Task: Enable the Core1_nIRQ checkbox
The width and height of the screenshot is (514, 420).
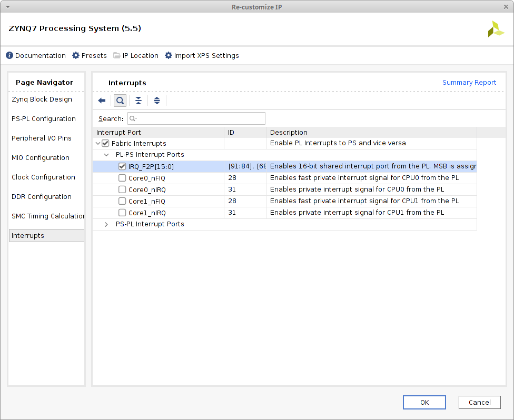Action: (x=122, y=213)
